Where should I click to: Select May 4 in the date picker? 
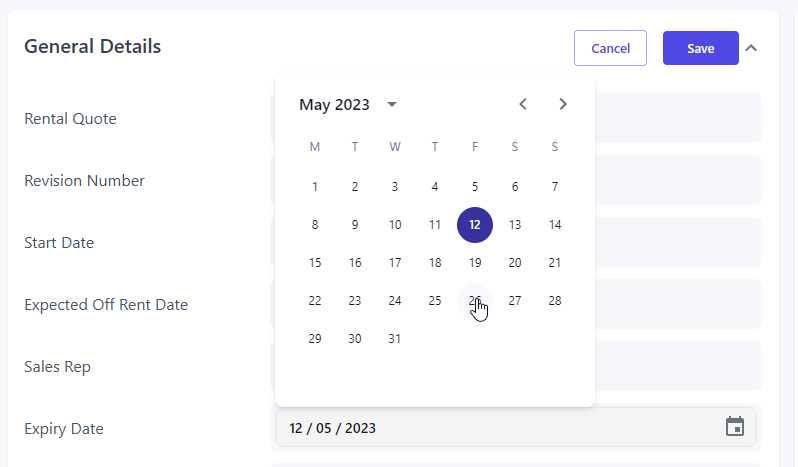point(435,187)
